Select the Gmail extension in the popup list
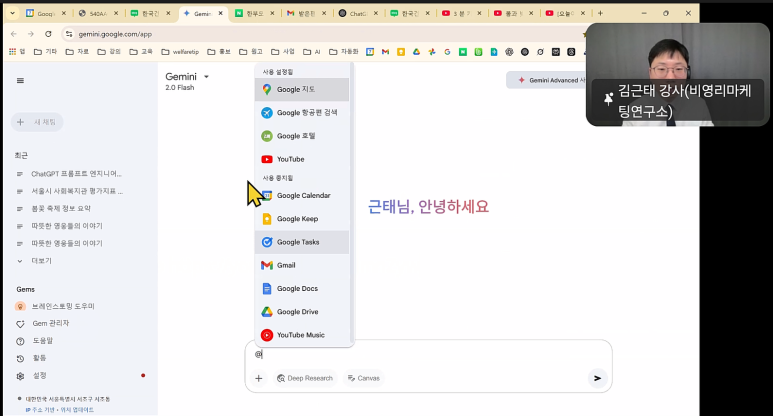This screenshot has width=773, height=416. [302, 265]
